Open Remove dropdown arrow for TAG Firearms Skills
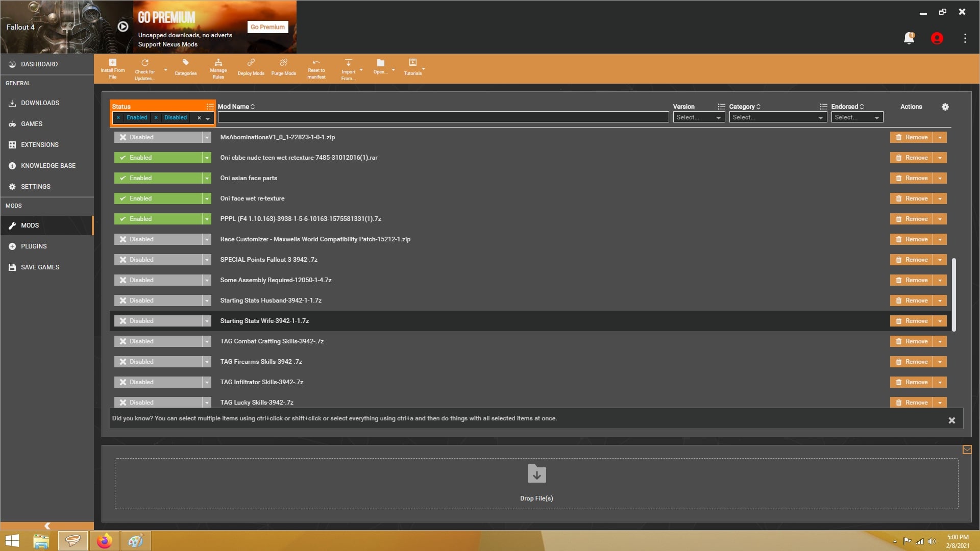 pos(940,362)
